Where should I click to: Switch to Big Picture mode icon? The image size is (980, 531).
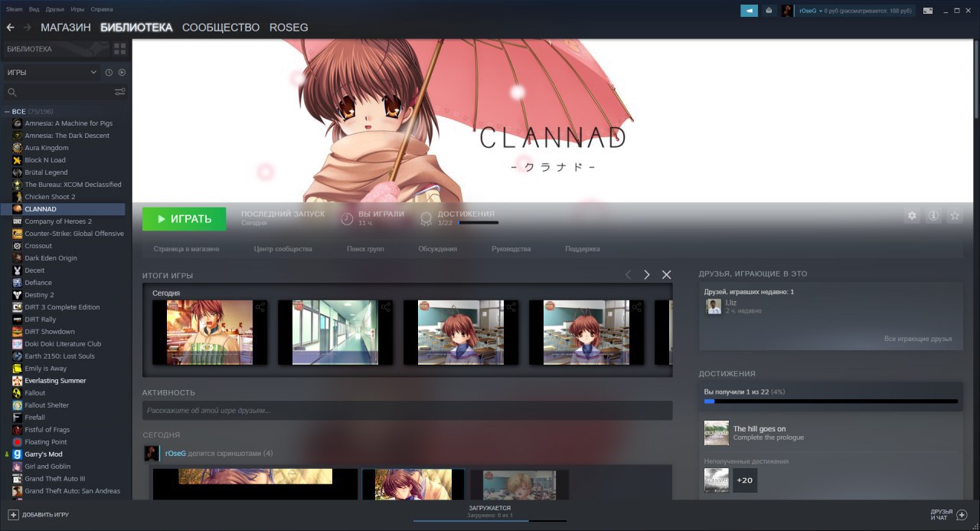[928, 11]
